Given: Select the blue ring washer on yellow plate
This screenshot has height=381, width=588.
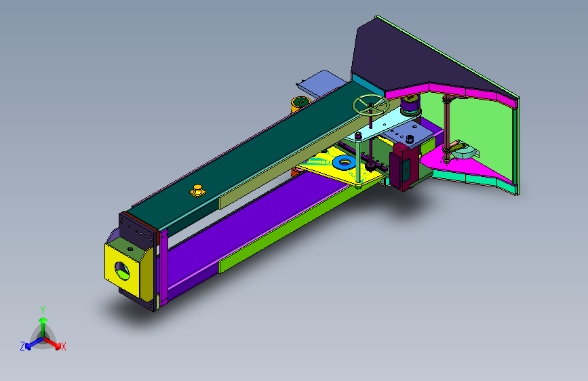Looking at the screenshot, I should pyautogui.click(x=345, y=163).
